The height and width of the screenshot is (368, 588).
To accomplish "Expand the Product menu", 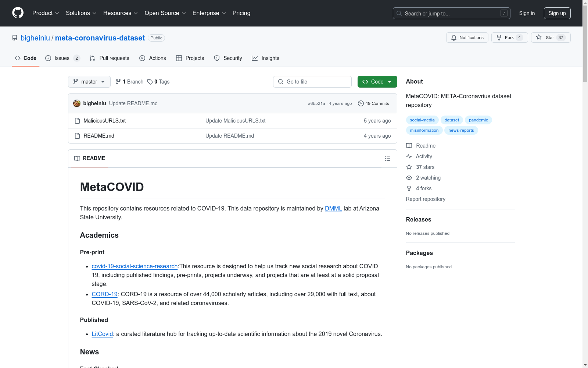I will point(46,13).
